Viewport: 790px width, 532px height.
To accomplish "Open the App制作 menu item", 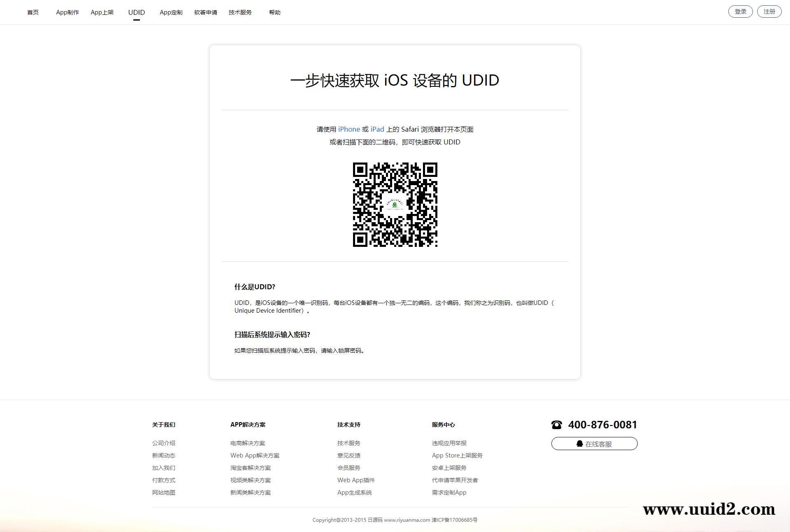I will [67, 12].
